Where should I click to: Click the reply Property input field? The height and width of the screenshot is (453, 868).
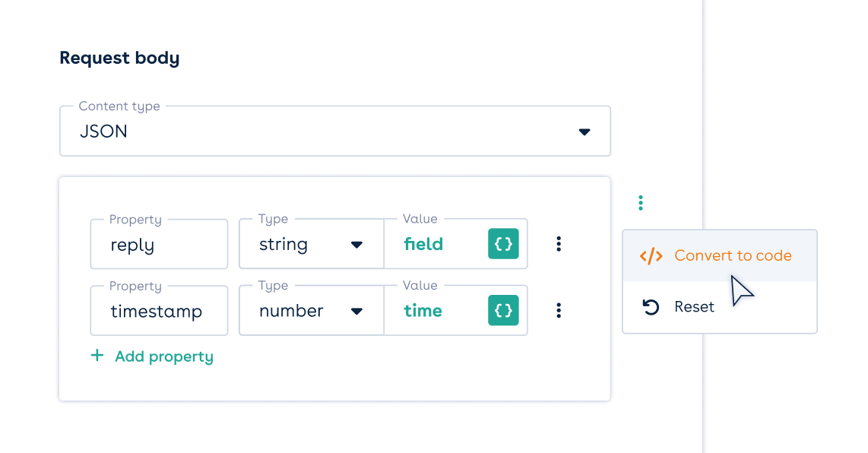point(158,243)
